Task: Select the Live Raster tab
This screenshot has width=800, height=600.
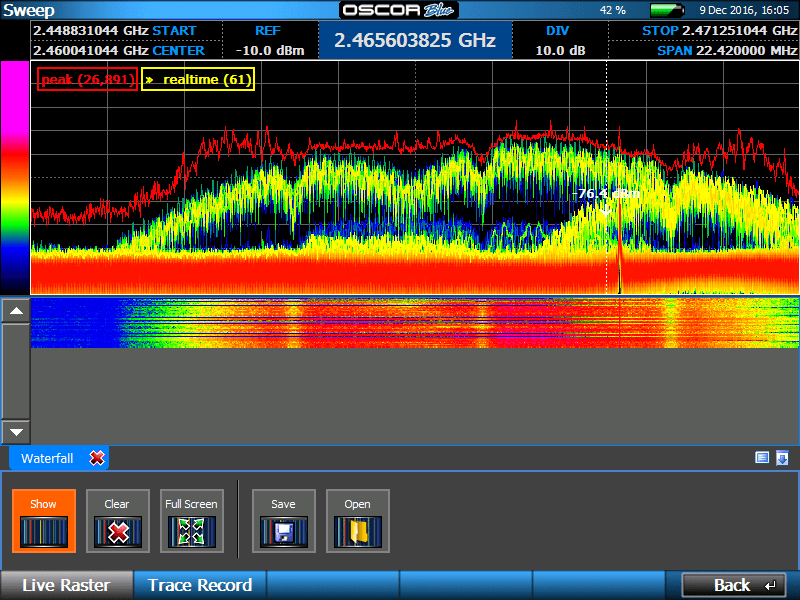Action: coord(66,584)
